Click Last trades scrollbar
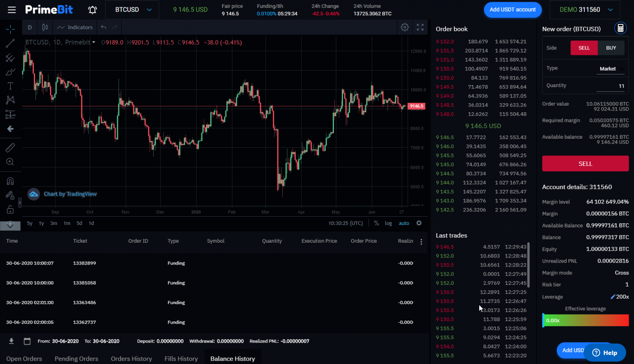 click(x=528, y=265)
